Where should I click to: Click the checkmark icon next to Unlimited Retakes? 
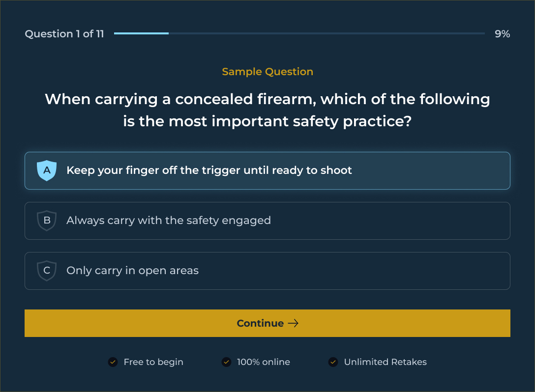[333, 362]
